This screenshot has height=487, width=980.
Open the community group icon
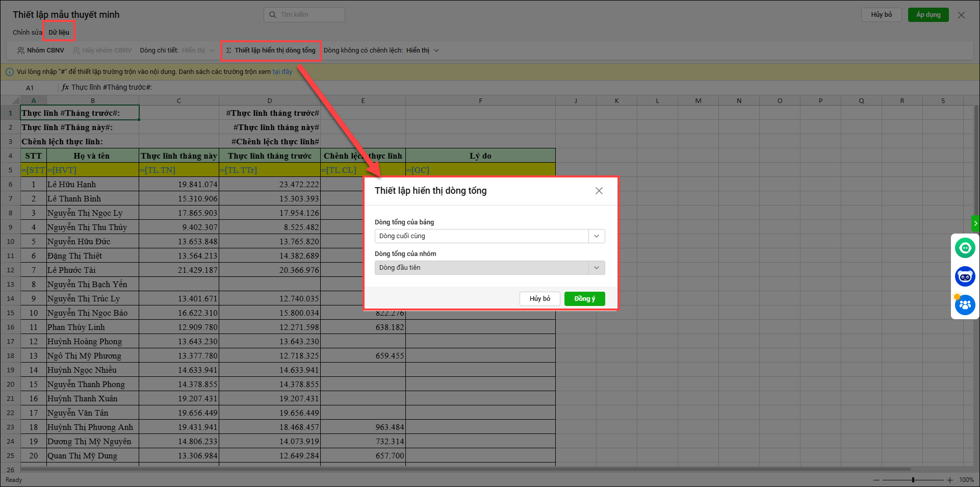965,305
